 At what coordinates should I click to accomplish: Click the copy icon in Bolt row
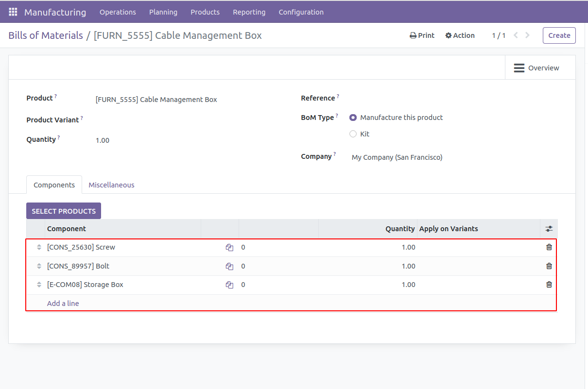(229, 267)
